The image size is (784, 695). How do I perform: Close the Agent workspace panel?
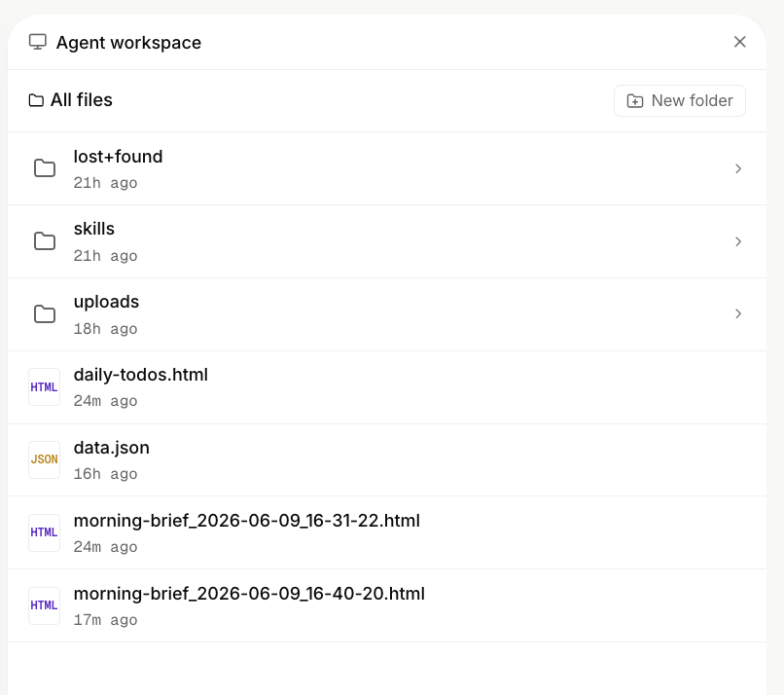739,42
